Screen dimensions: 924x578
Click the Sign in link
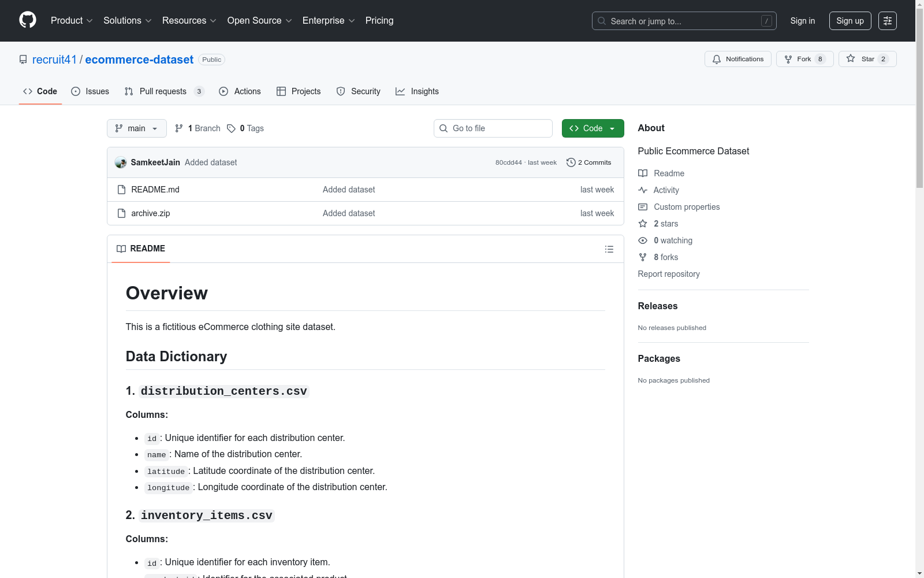tap(803, 21)
